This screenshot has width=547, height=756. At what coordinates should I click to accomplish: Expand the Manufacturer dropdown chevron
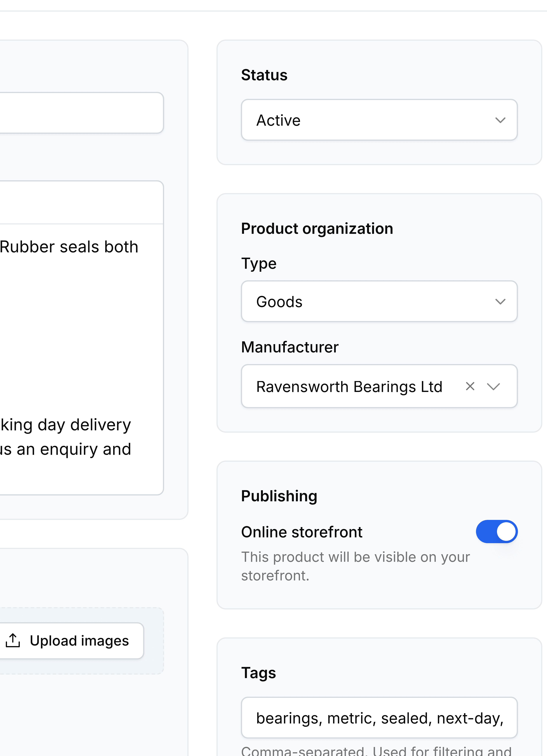pyautogui.click(x=493, y=387)
